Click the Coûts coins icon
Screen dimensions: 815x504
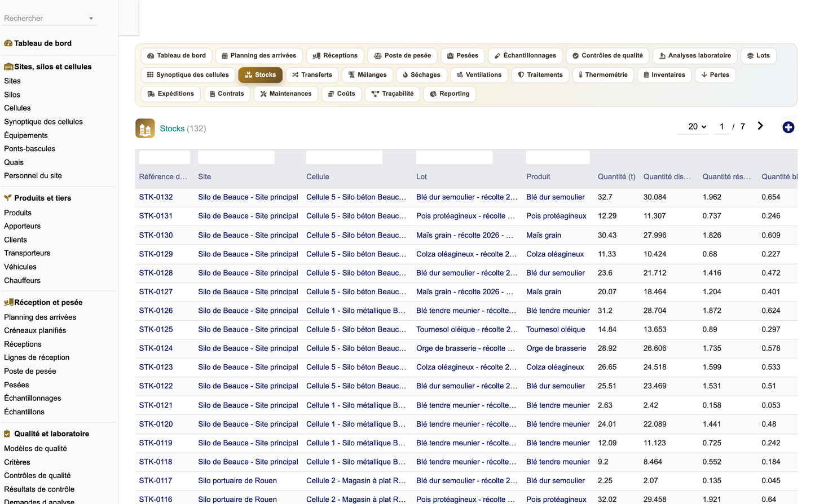[x=331, y=94]
